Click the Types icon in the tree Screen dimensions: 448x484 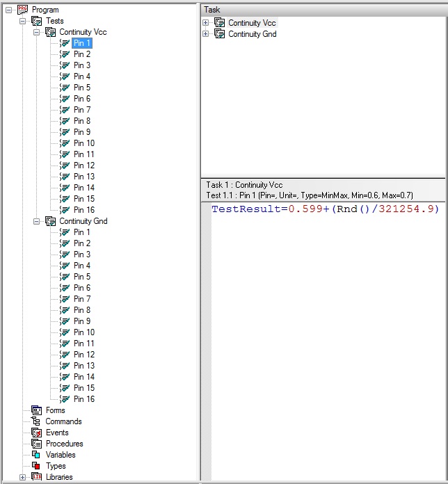35,466
